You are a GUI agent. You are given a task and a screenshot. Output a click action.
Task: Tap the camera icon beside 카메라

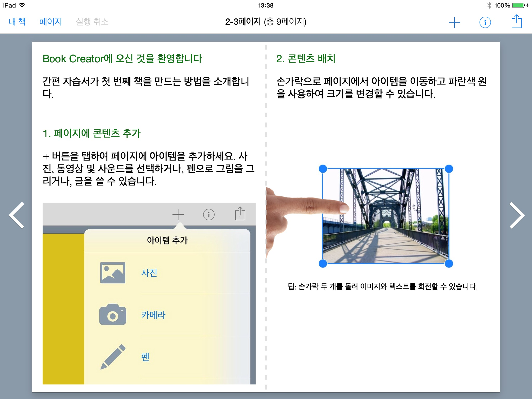click(x=113, y=314)
